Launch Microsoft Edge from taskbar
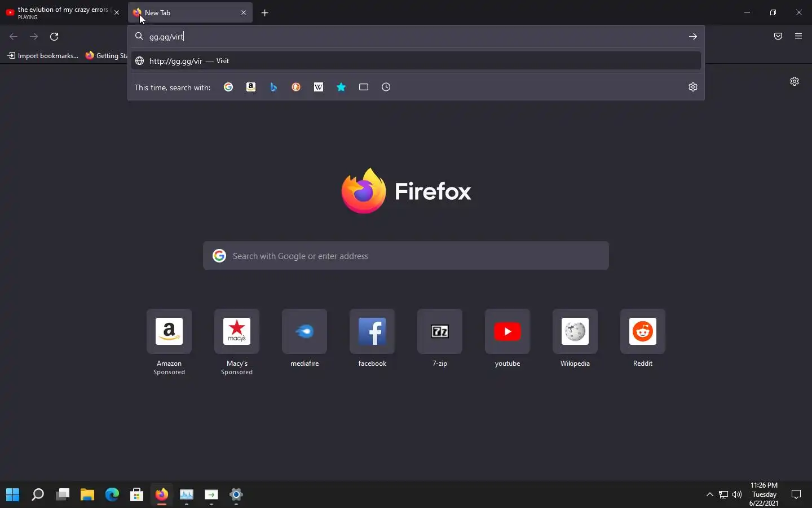The width and height of the screenshot is (812, 508). [x=112, y=495]
